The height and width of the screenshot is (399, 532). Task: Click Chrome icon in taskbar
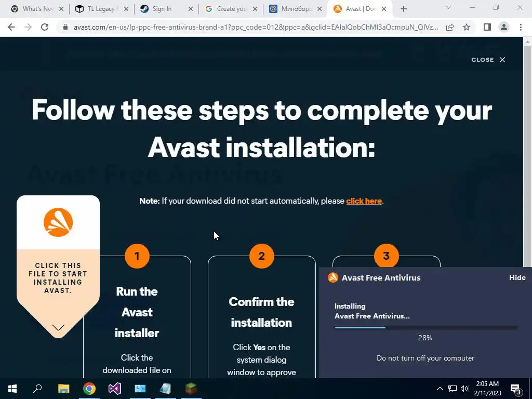pos(89,389)
